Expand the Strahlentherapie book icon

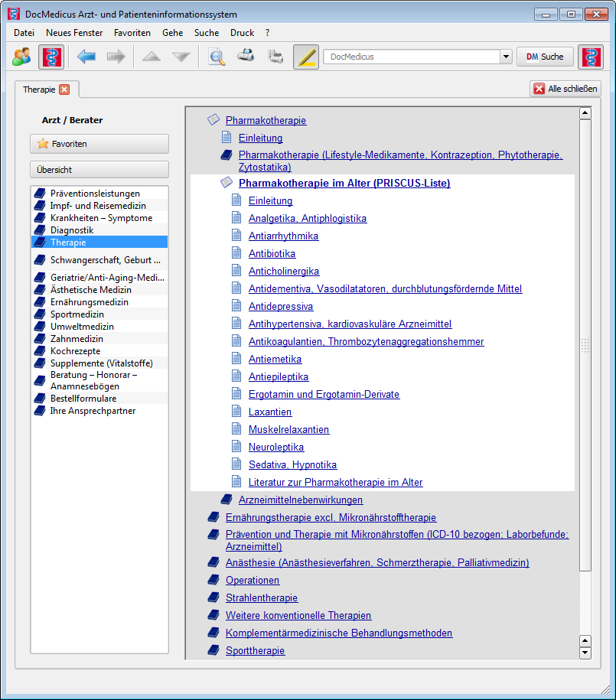213,597
